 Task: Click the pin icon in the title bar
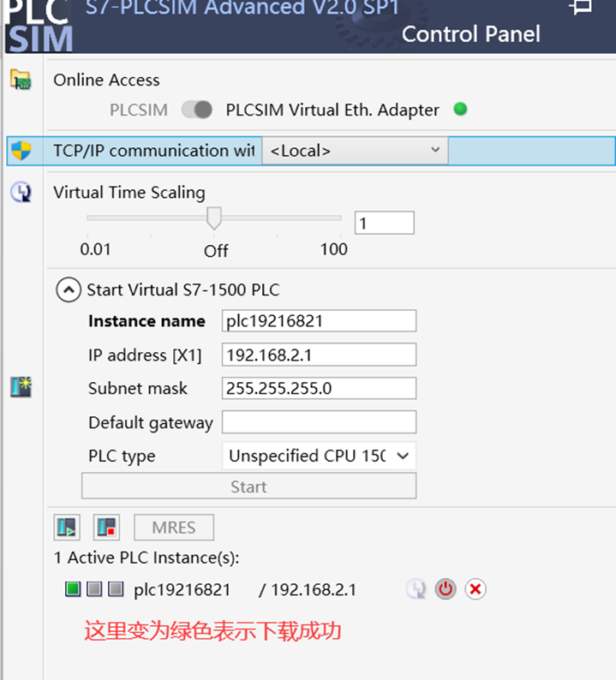(x=581, y=7)
